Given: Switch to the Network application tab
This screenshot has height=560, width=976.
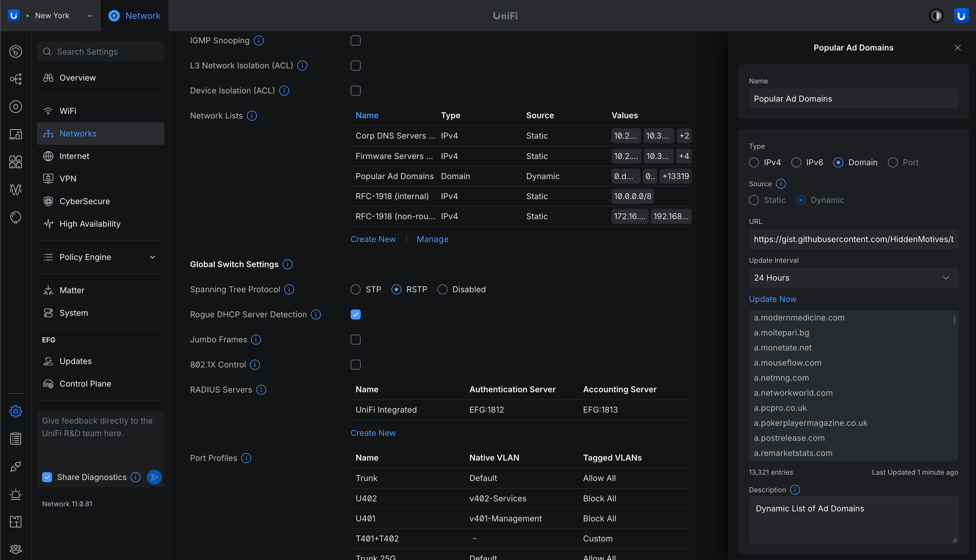Looking at the screenshot, I should [x=134, y=16].
